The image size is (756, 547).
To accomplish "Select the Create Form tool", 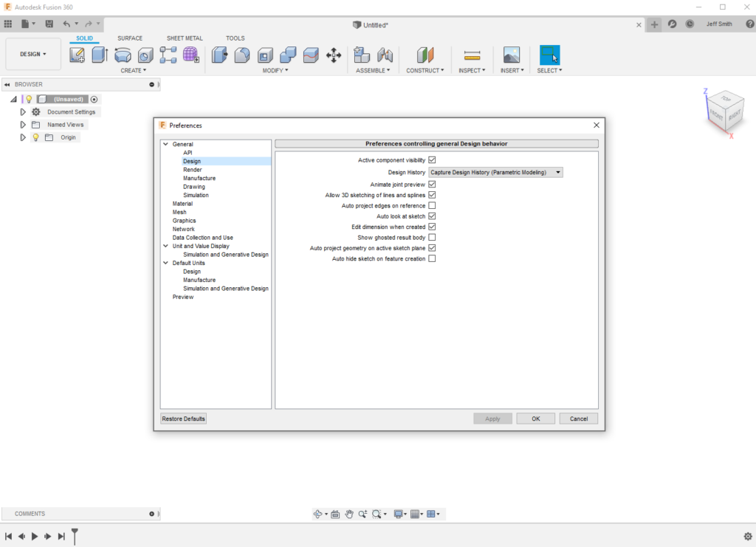I will (190, 55).
